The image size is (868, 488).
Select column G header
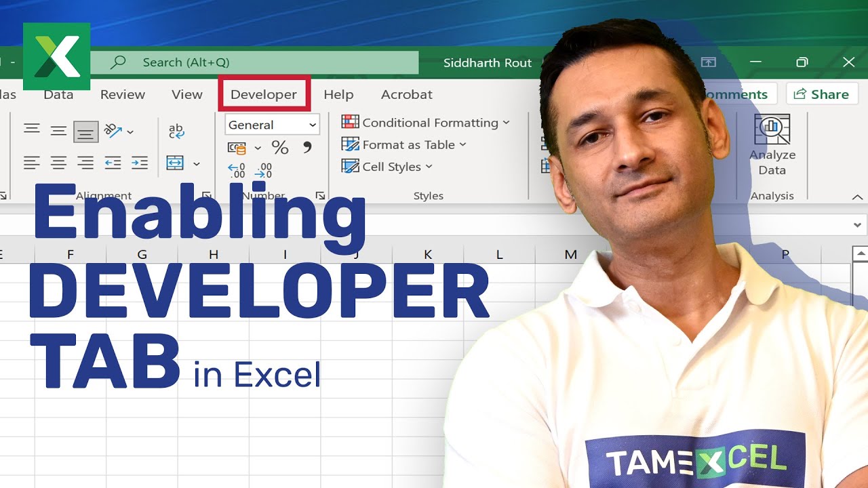[142, 255]
